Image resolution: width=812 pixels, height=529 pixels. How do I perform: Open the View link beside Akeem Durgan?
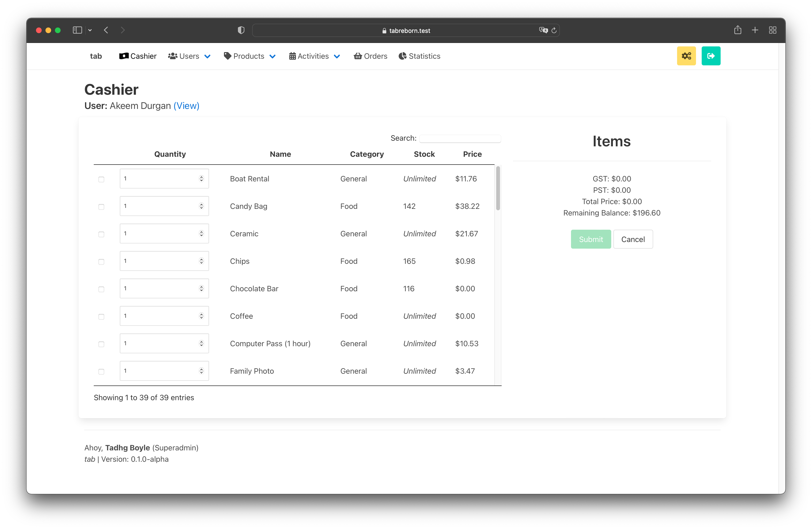(x=186, y=106)
